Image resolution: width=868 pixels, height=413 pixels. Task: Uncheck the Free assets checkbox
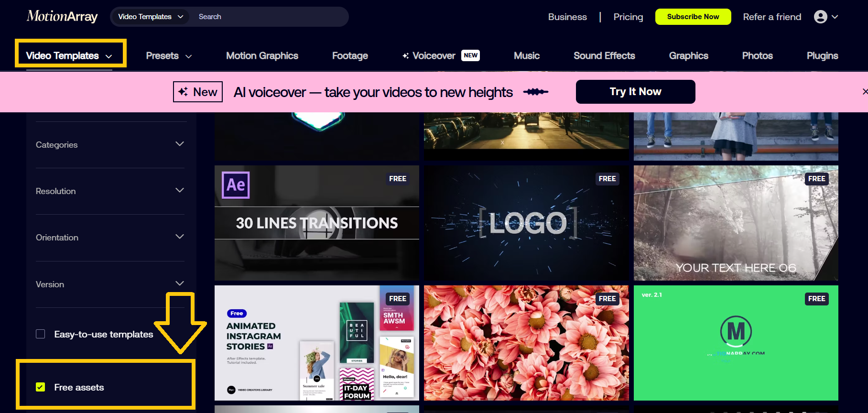(x=41, y=387)
